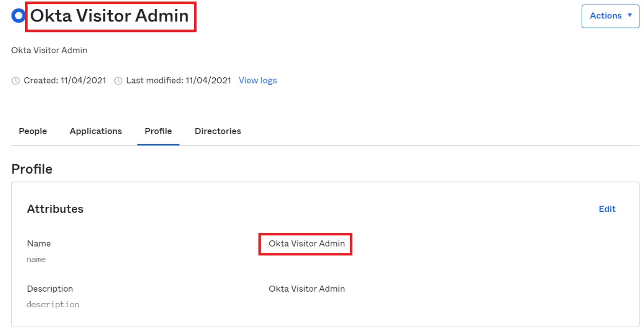Click the lowercase name variable text
This screenshot has width=644, height=329.
pyautogui.click(x=36, y=260)
